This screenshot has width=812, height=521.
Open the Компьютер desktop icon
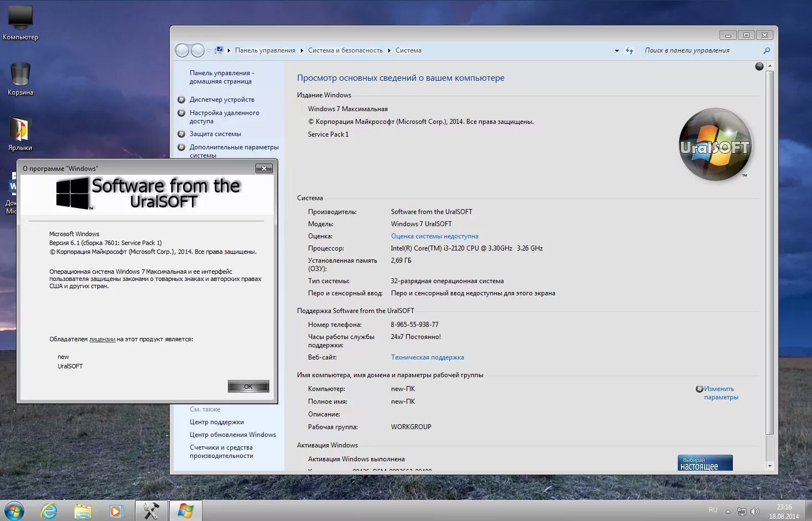[20, 22]
